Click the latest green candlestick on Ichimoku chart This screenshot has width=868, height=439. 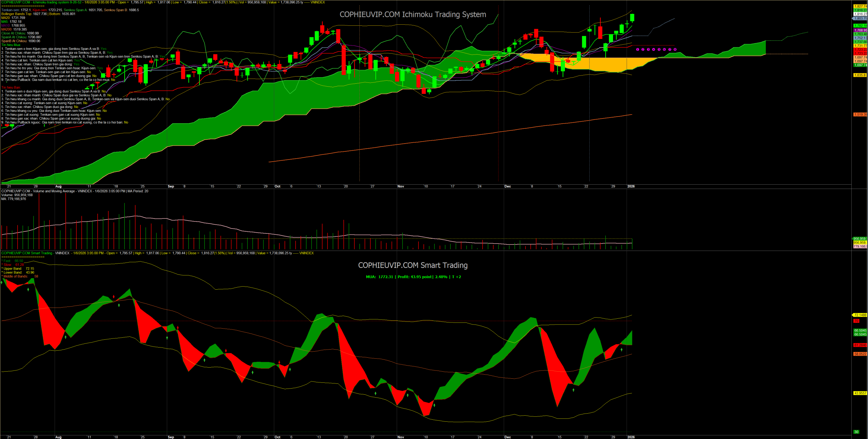pos(632,18)
